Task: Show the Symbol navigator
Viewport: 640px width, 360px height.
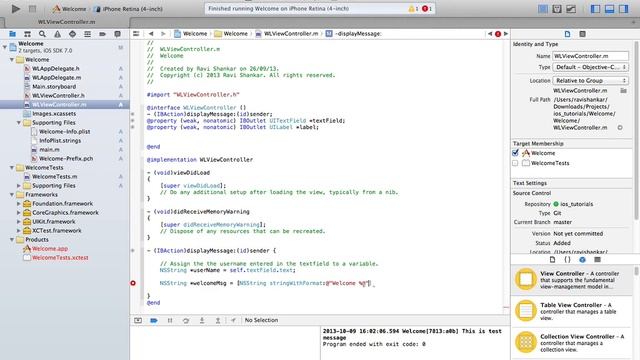Action: pyautogui.click(x=27, y=34)
